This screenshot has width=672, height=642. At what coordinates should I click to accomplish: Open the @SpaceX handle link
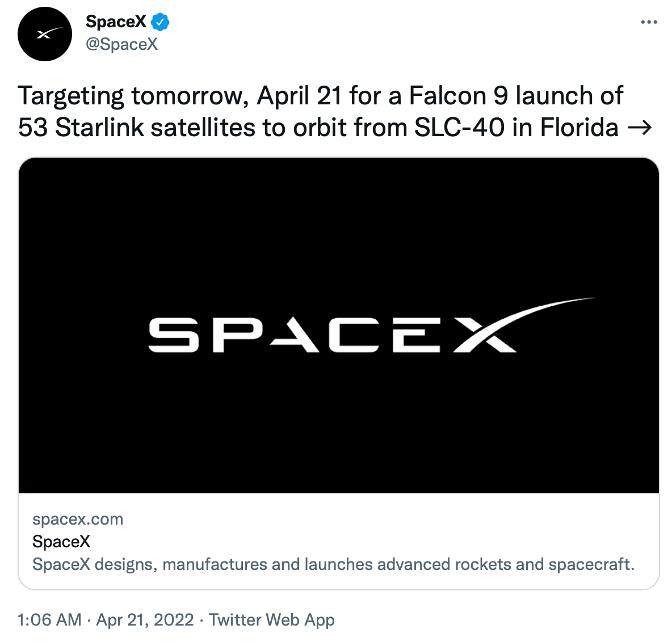click(x=121, y=44)
